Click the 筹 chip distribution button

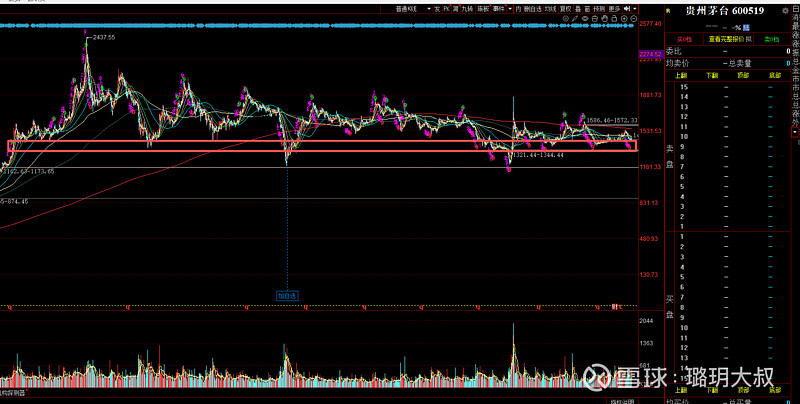455,9
